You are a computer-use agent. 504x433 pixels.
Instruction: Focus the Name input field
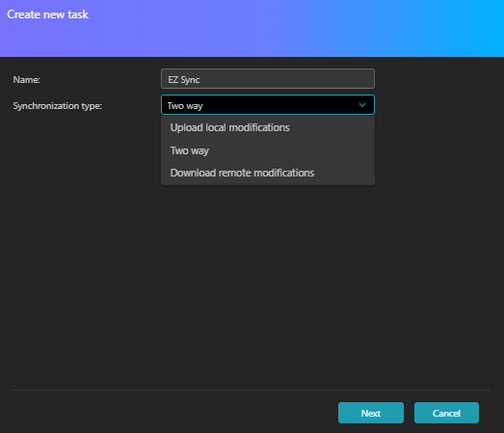pyautogui.click(x=268, y=79)
